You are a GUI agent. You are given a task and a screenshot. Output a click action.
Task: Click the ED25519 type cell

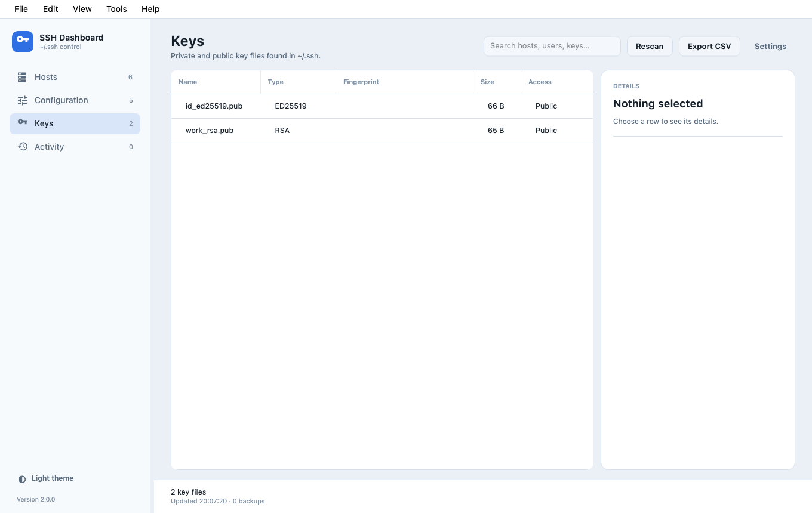291,106
